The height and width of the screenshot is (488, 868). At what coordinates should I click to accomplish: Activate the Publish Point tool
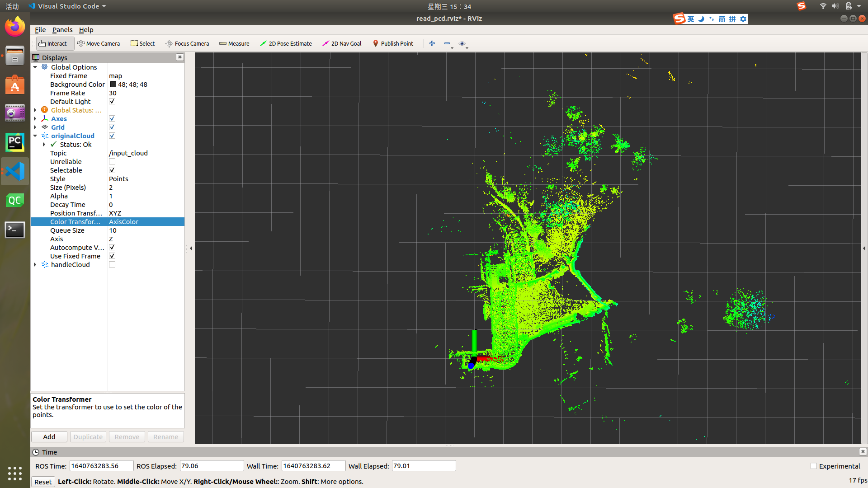coord(393,43)
